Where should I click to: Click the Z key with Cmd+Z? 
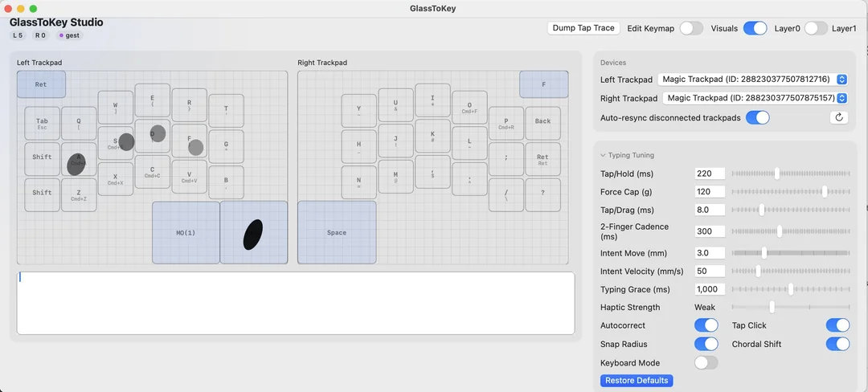(79, 194)
